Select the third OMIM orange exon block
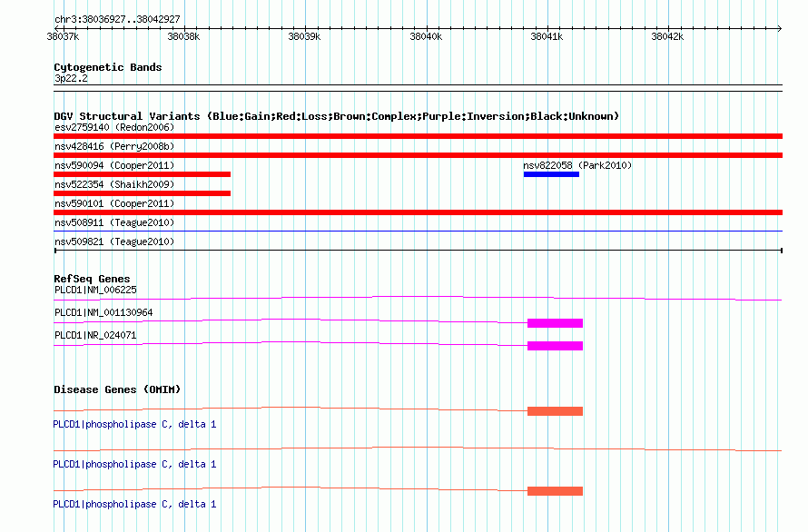Viewport: 808px width, 532px height. (x=555, y=491)
